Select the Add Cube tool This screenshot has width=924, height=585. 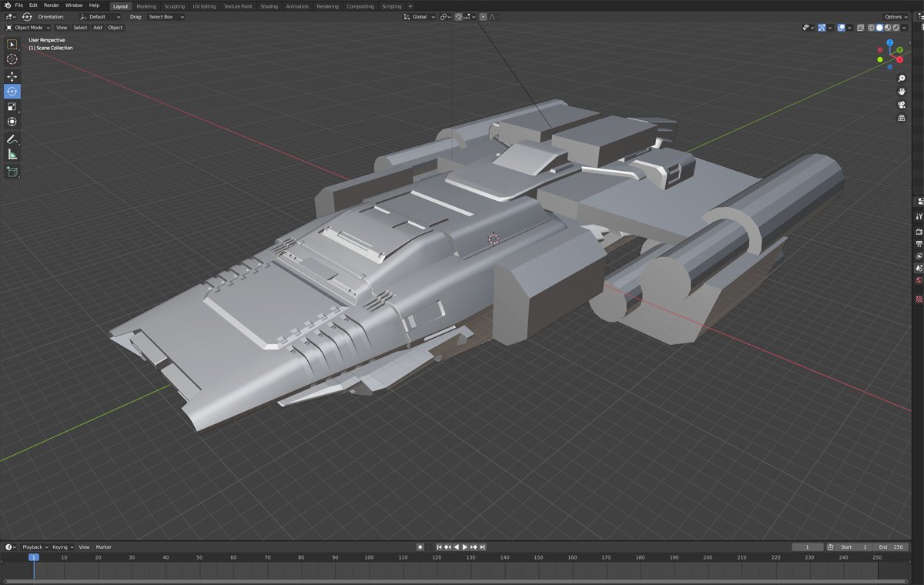(x=12, y=172)
